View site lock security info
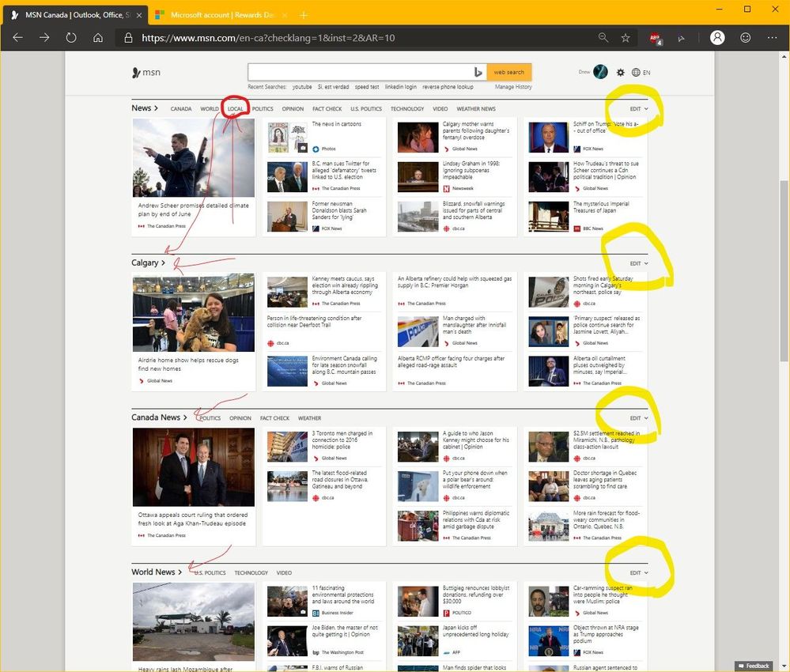This screenshot has height=672, width=790. coord(128,38)
